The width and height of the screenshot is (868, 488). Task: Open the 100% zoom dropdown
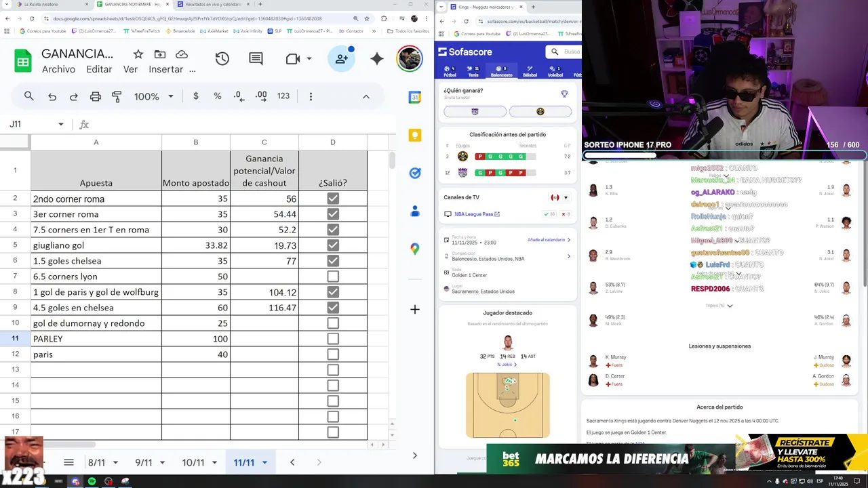pyautogui.click(x=154, y=96)
